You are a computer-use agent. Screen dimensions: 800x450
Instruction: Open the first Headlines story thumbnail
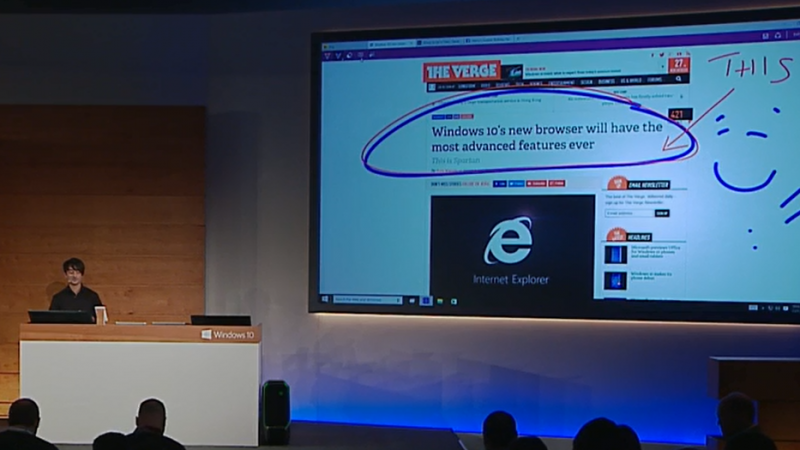point(616,255)
